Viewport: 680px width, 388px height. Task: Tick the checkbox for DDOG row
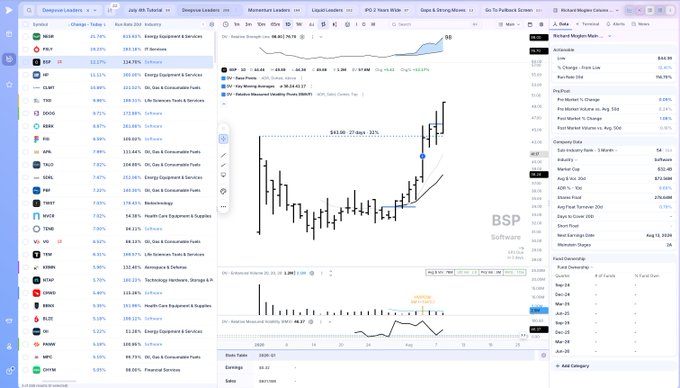click(26, 114)
